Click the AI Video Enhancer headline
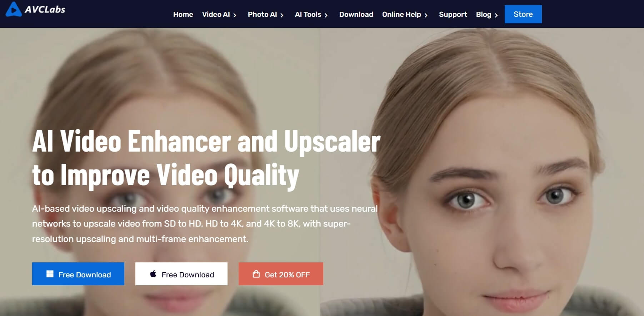Screen dimensions: 644x316 (206, 158)
